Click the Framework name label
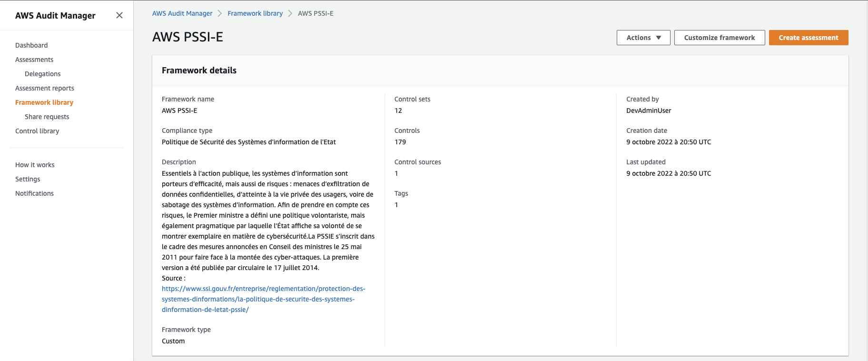 tap(188, 99)
